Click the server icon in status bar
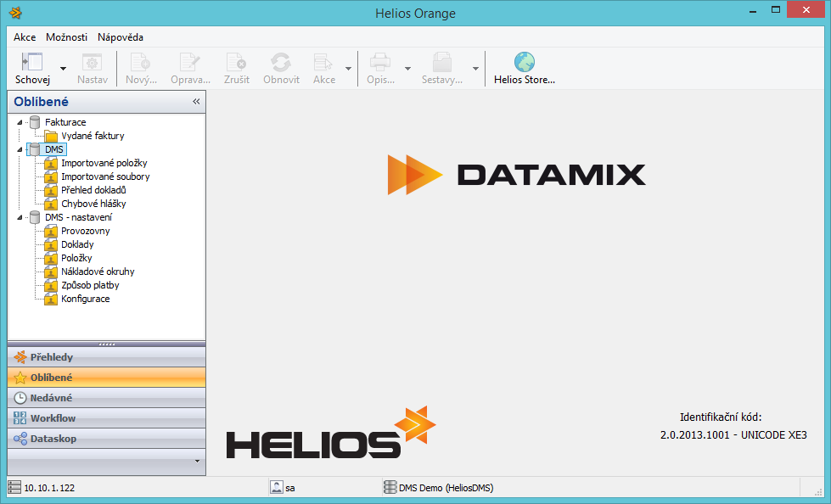 pos(14,488)
